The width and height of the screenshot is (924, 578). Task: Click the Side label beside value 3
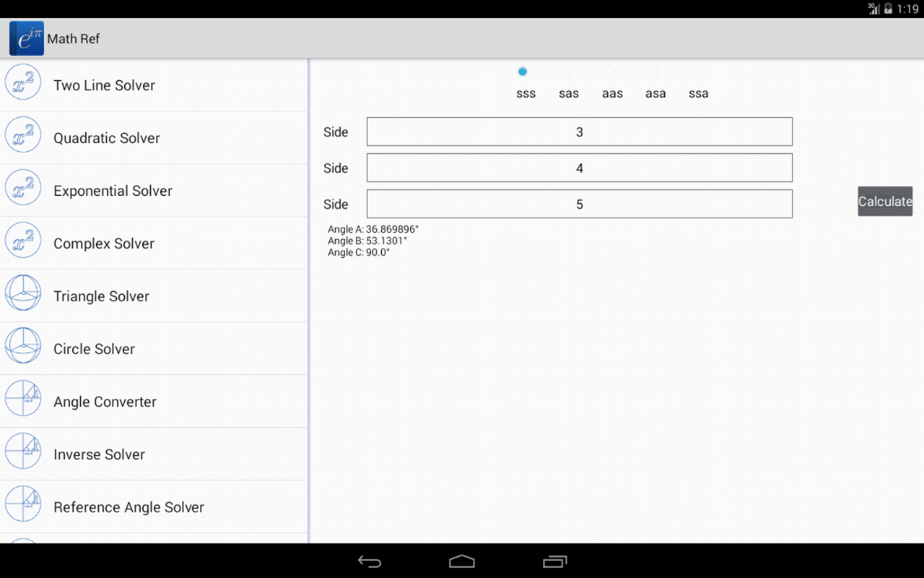pyautogui.click(x=336, y=132)
